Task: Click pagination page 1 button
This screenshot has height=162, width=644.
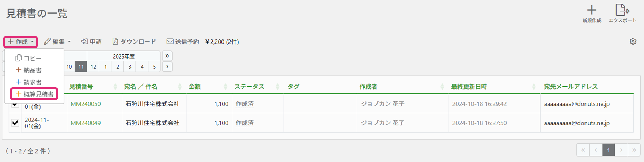Action: (x=608, y=150)
